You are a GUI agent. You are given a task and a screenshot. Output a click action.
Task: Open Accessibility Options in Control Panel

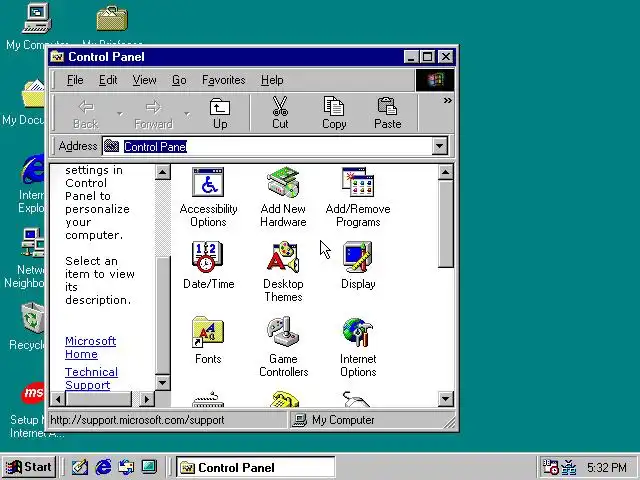point(208,197)
